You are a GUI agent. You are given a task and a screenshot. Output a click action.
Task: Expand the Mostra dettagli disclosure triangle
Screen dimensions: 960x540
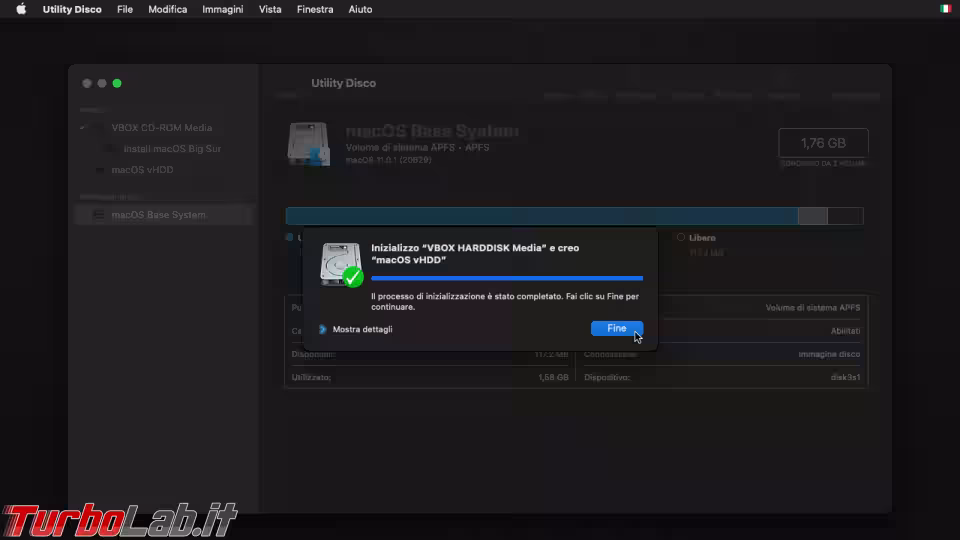(x=323, y=329)
